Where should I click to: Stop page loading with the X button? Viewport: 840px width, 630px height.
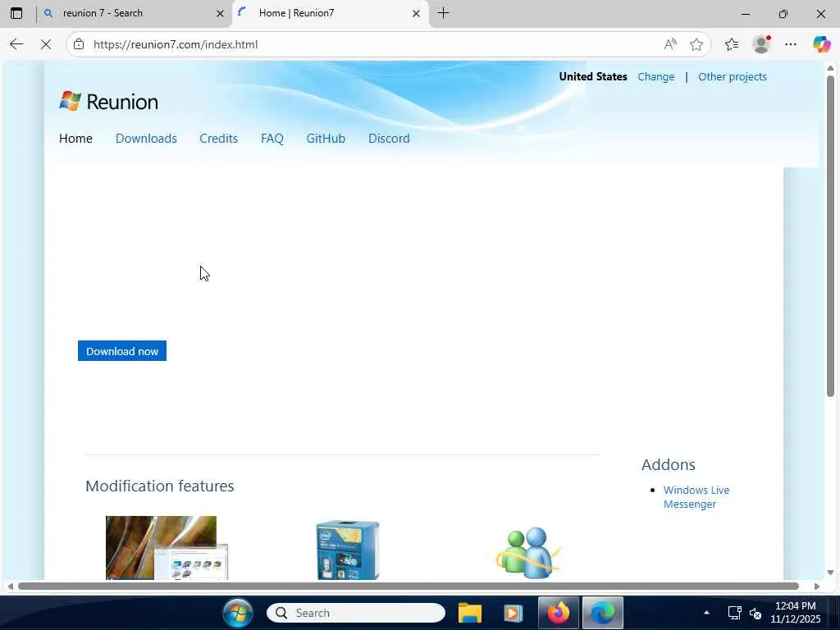click(x=46, y=44)
